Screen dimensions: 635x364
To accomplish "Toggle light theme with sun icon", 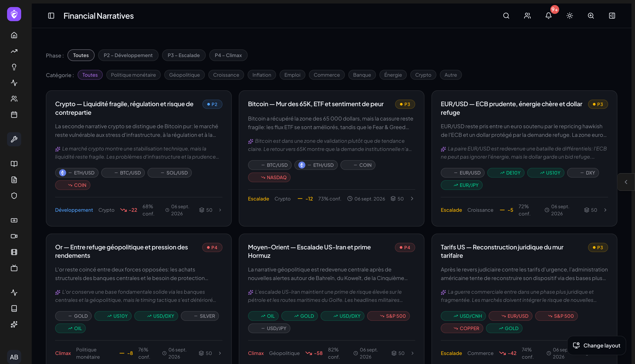I will click(570, 16).
